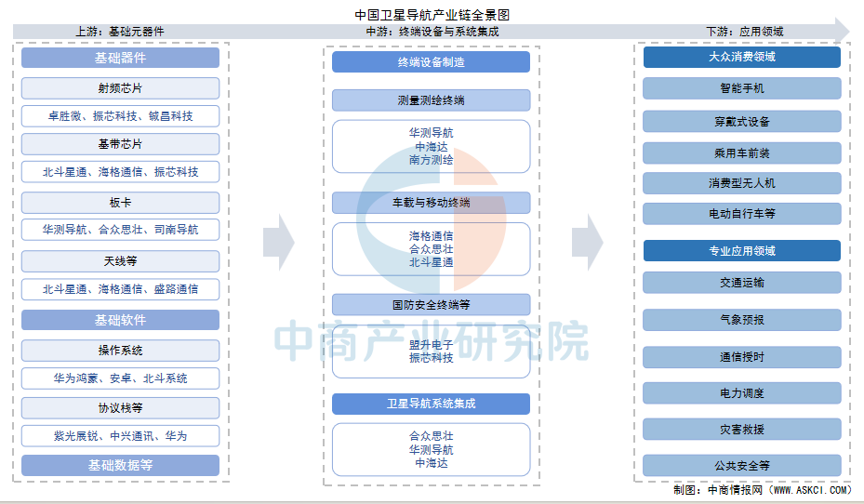The image size is (864, 504).
Task: Click the 基础软件 header box
Action: [x=120, y=320]
